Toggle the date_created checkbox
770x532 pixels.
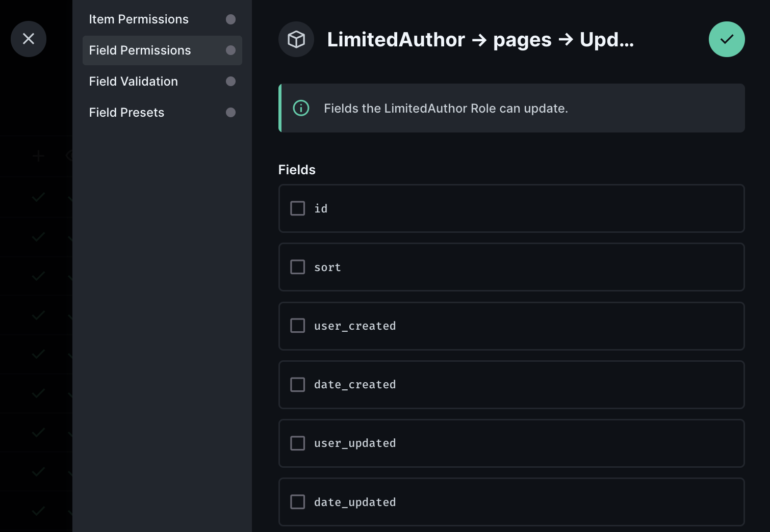tap(298, 385)
